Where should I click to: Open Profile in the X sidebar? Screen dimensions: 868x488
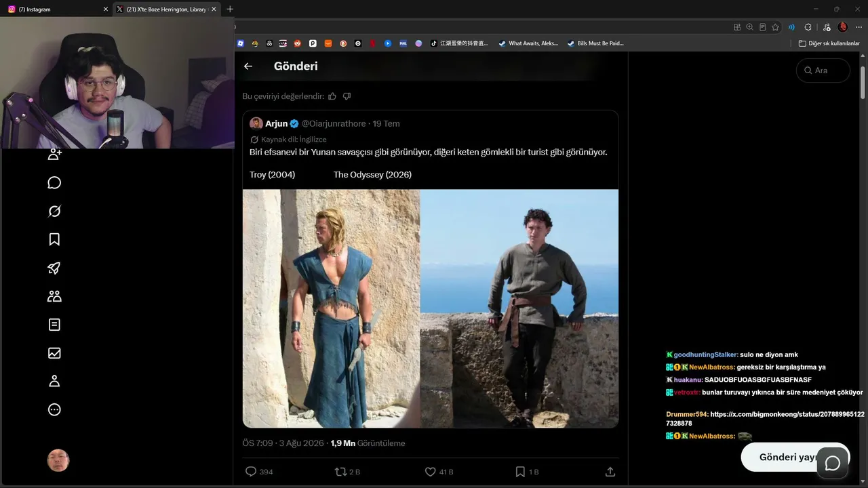55,381
